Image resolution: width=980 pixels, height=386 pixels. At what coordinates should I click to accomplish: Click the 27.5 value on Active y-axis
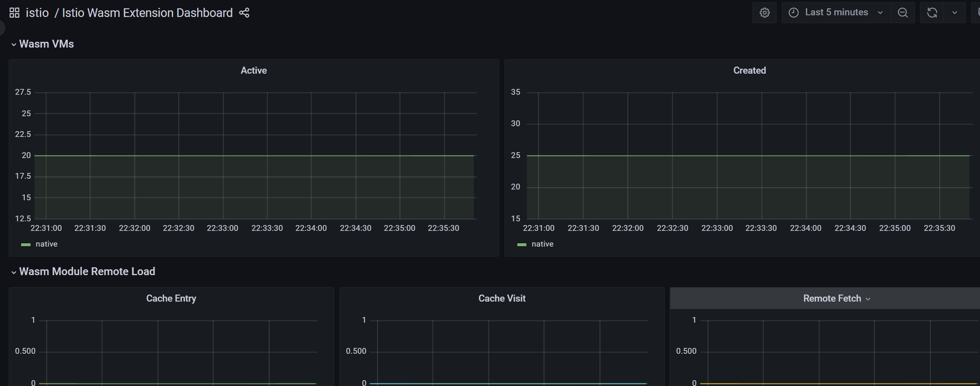[23, 92]
